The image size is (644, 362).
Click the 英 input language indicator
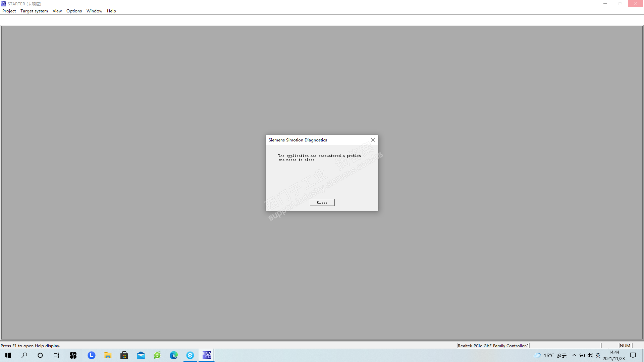pos(598,355)
